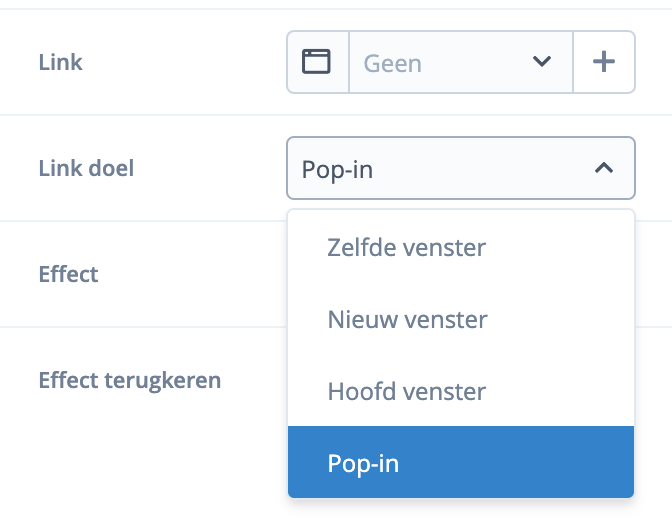Add a new link with the plus icon
The width and height of the screenshot is (672, 532).
[604, 62]
